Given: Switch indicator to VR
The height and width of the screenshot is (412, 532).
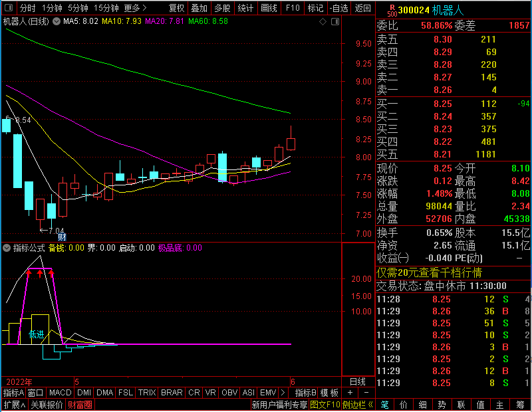Looking at the screenshot, I should click(x=211, y=393).
